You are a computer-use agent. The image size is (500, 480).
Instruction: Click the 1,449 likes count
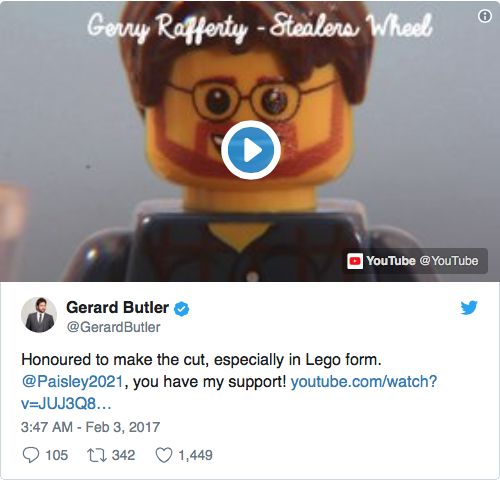tap(196, 455)
